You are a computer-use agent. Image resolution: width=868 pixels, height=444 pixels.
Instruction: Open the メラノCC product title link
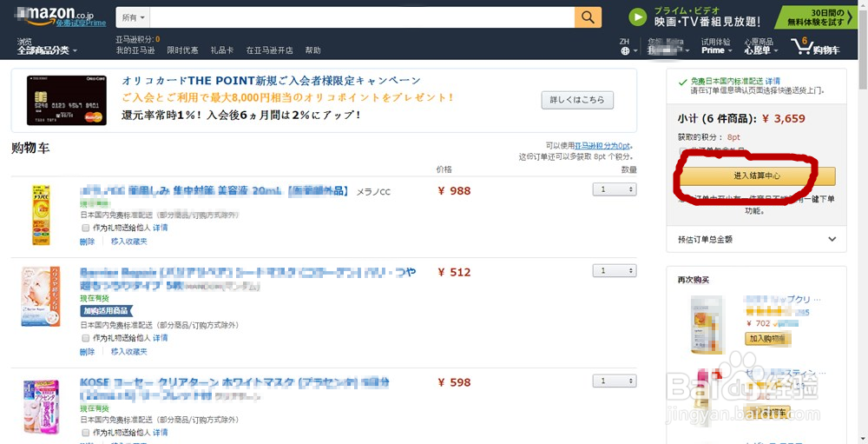click(214, 191)
